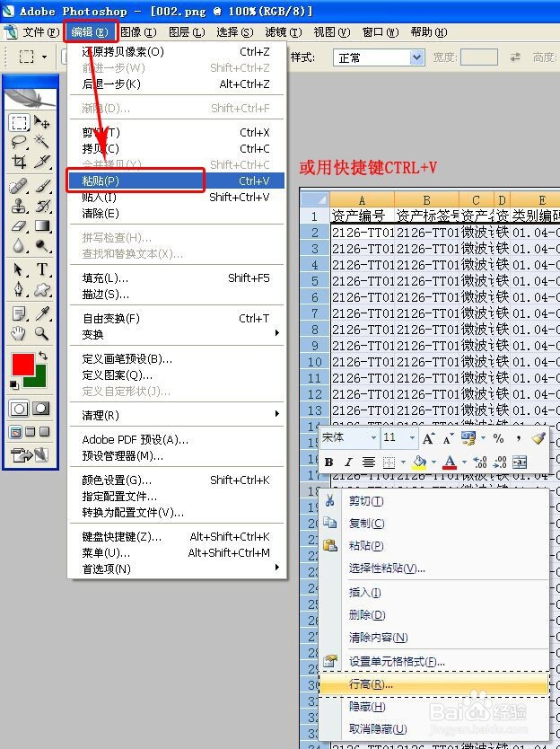Open tool preset picker arrow beside marquee icon
Viewport: 560px width, 749px height.
(44, 57)
